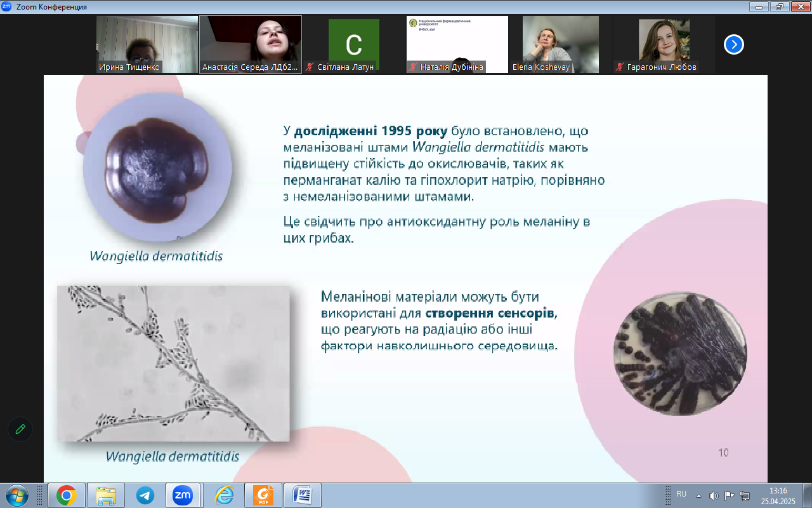Screen dimensions: 812x508
Task: Open the PDF reader taskbar icon
Action: click(x=263, y=495)
